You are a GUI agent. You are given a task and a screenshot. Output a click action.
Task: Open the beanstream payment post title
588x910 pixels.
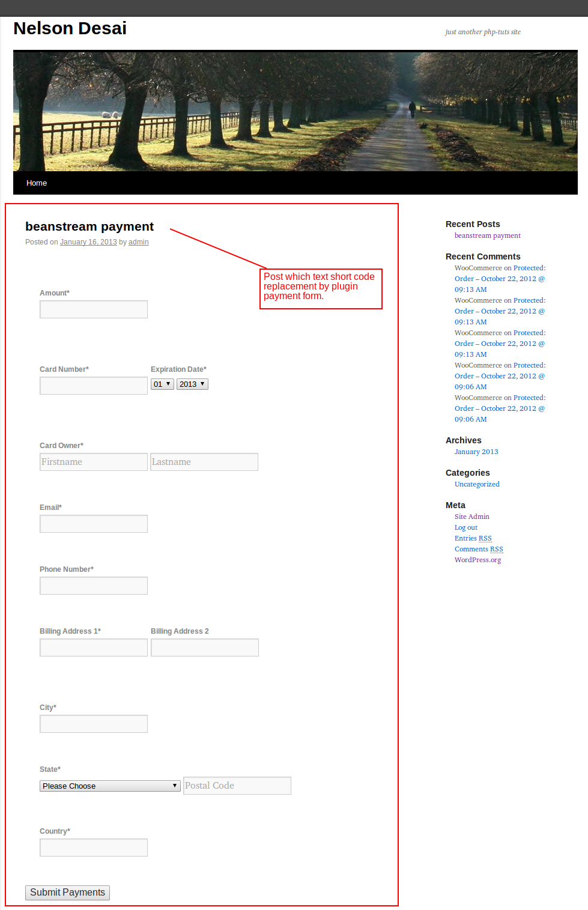coord(89,226)
